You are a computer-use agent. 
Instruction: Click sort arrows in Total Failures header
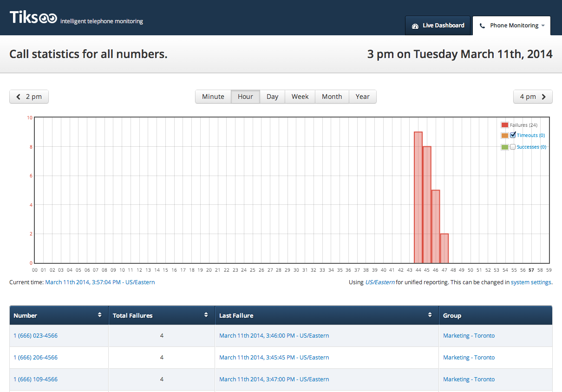click(x=206, y=315)
